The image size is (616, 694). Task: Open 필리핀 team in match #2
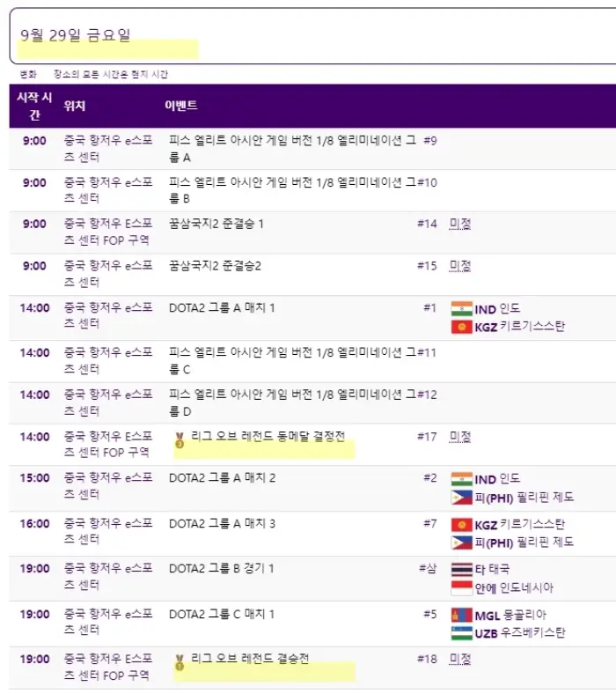pyautogui.click(x=524, y=498)
